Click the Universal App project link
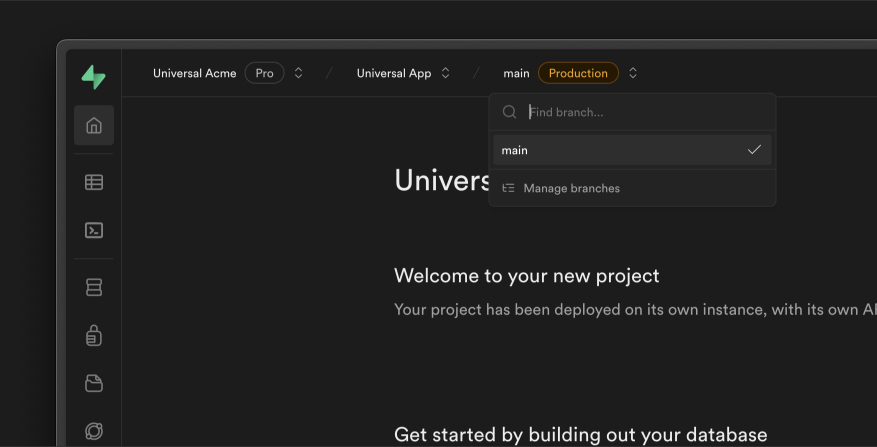 coord(394,73)
